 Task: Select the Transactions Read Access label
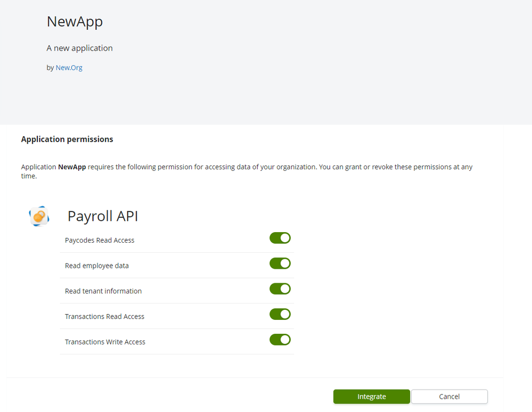coord(104,316)
